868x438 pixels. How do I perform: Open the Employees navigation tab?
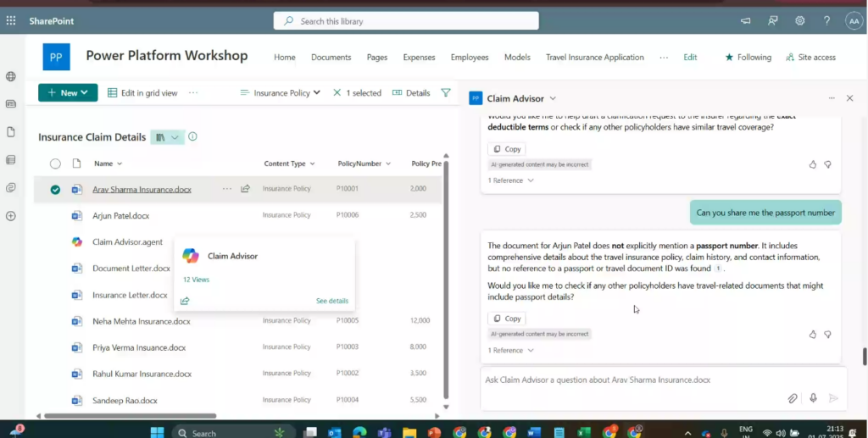(470, 57)
